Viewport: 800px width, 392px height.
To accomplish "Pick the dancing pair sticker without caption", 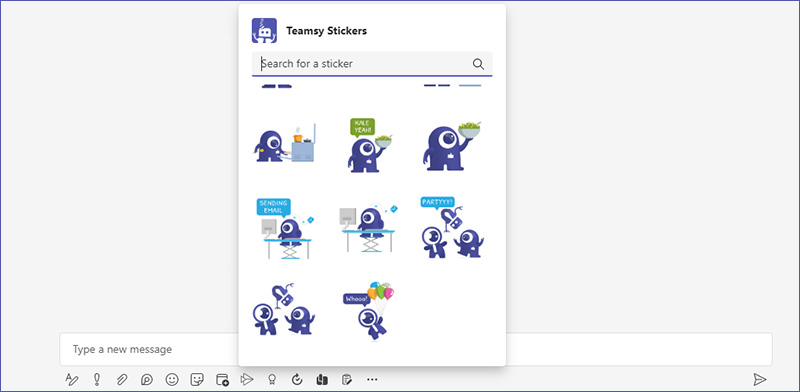I will [284, 310].
